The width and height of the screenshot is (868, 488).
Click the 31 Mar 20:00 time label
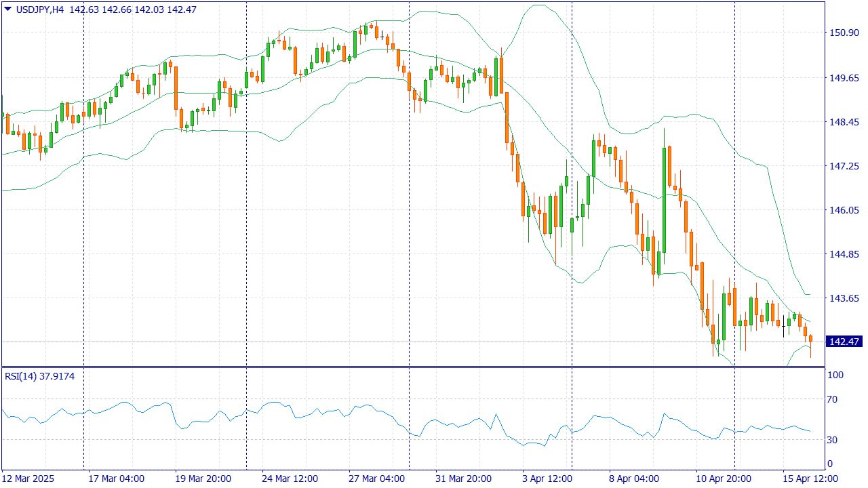[464, 479]
